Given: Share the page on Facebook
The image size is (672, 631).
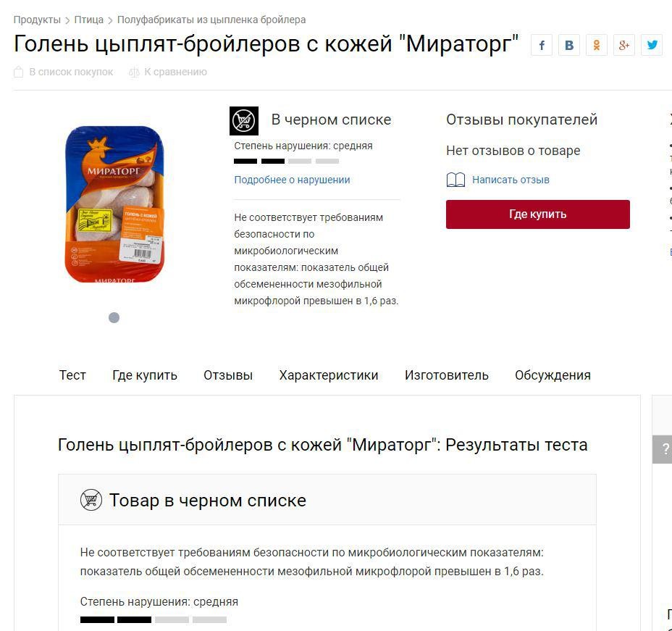Looking at the screenshot, I should point(542,45).
